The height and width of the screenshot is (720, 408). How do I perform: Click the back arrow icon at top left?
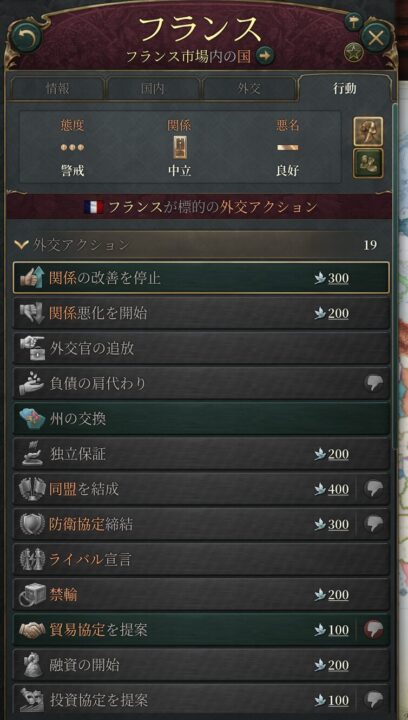[26, 38]
